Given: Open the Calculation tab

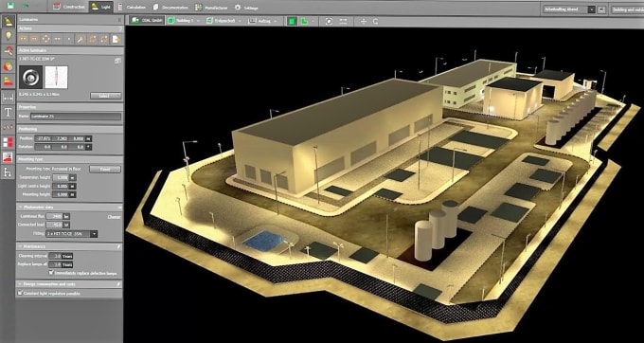Looking at the screenshot, I should pos(132,8).
